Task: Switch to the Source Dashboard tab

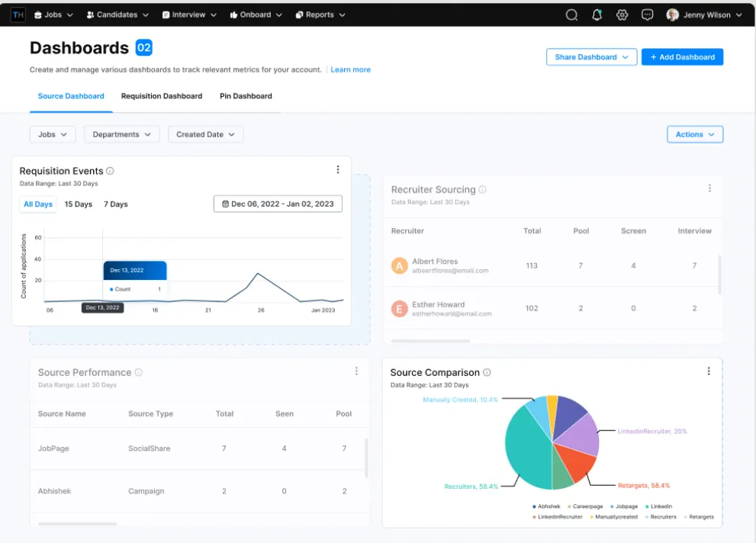Action: (x=71, y=96)
